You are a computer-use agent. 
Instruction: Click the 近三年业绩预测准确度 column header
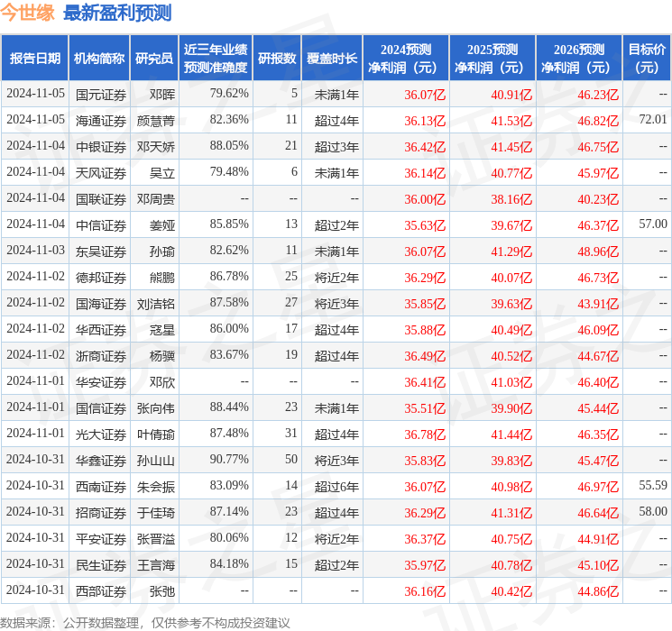pyautogui.click(x=216, y=59)
